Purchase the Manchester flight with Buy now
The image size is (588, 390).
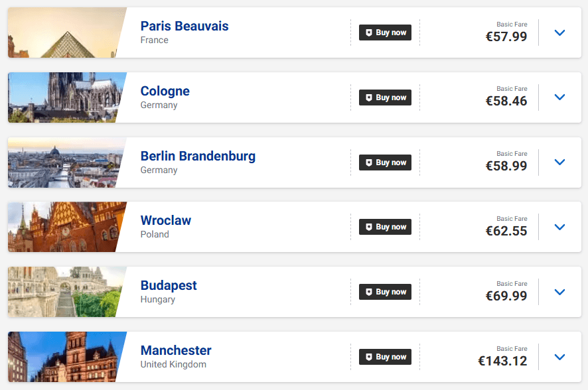385,357
